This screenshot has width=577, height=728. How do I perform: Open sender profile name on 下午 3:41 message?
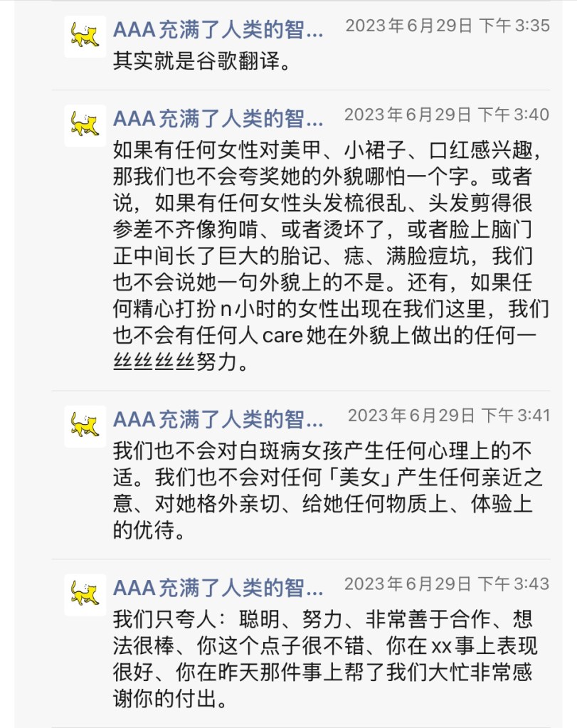(x=218, y=419)
